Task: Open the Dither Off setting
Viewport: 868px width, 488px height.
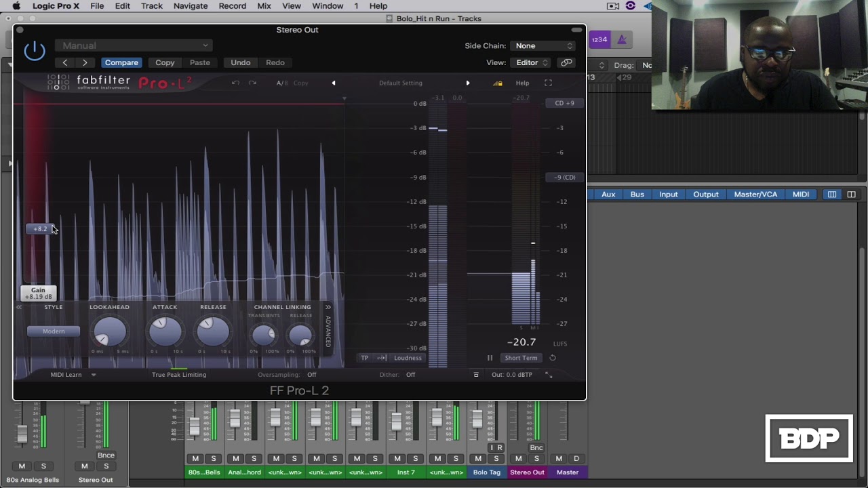Action: pyautogui.click(x=410, y=374)
